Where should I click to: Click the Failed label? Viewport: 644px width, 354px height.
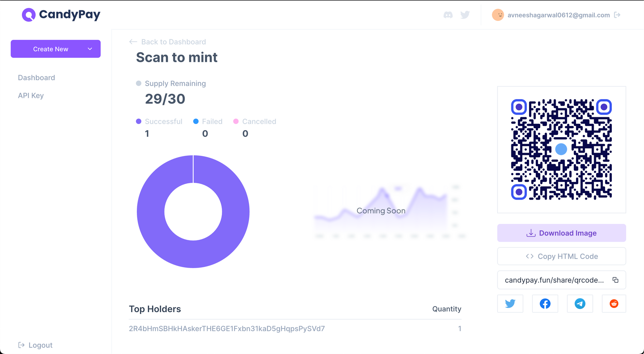(x=212, y=121)
